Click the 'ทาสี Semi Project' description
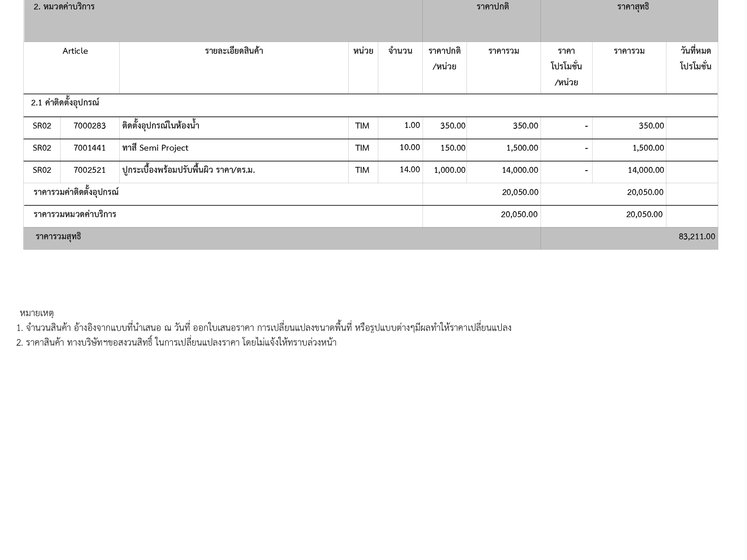Image resolution: width=747 pixels, height=560 pixels. [x=155, y=148]
